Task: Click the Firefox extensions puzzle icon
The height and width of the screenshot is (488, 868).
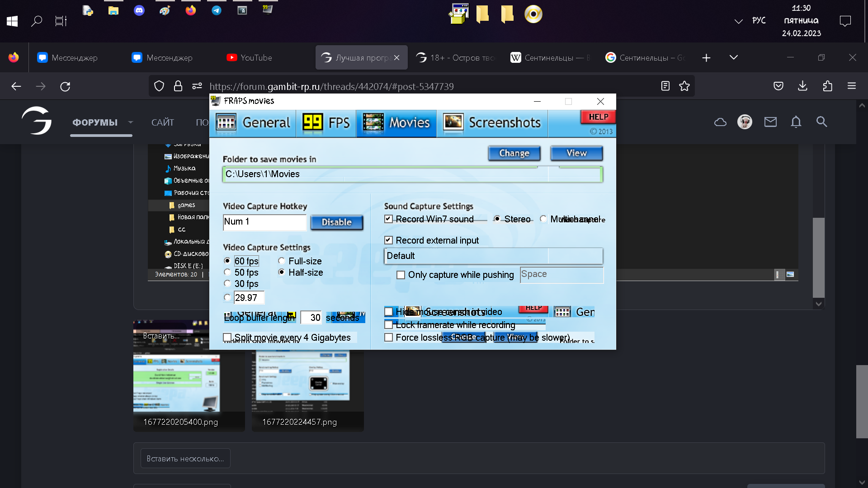Action: point(827,86)
